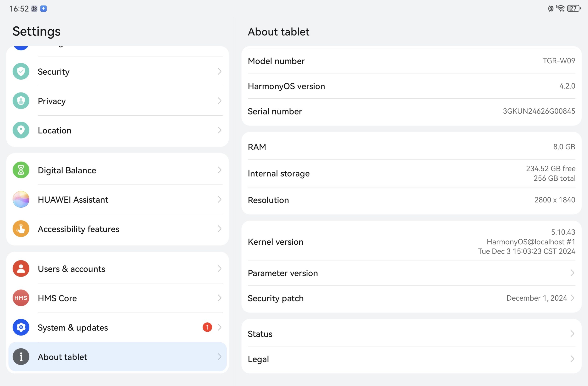Open Status chevron arrow
This screenshot has height=386, width=588.
coord(572,334)
